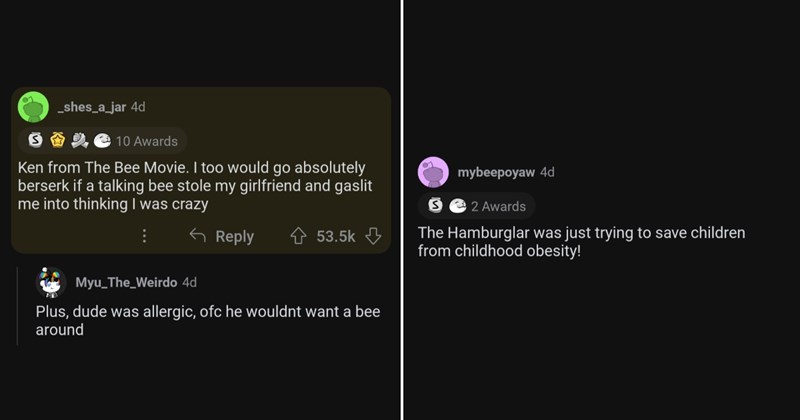Select the 53.5k vote count

coord(337,237)
